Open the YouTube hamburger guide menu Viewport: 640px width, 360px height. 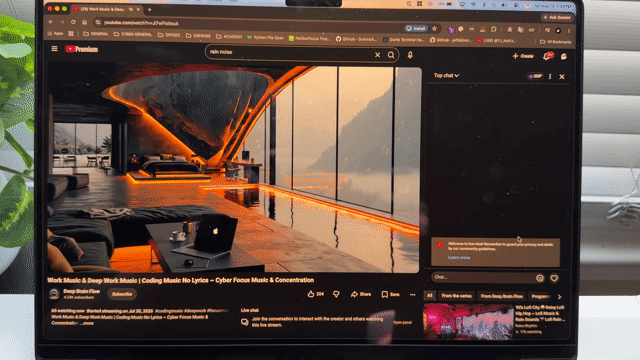point(54,49)
